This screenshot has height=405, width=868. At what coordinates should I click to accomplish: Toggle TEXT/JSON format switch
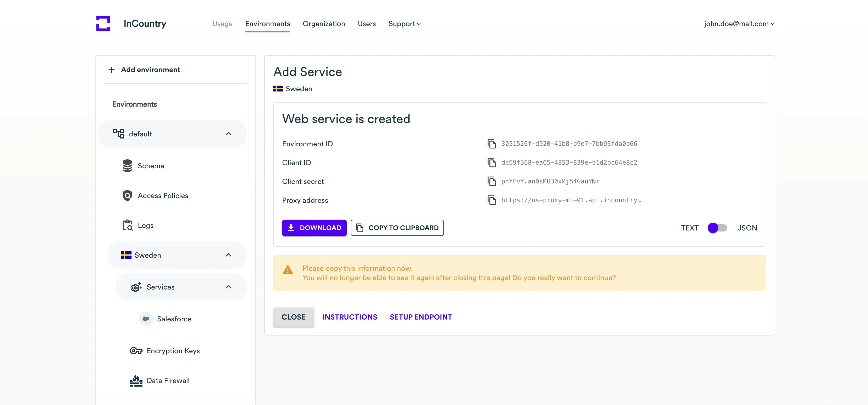717,228
